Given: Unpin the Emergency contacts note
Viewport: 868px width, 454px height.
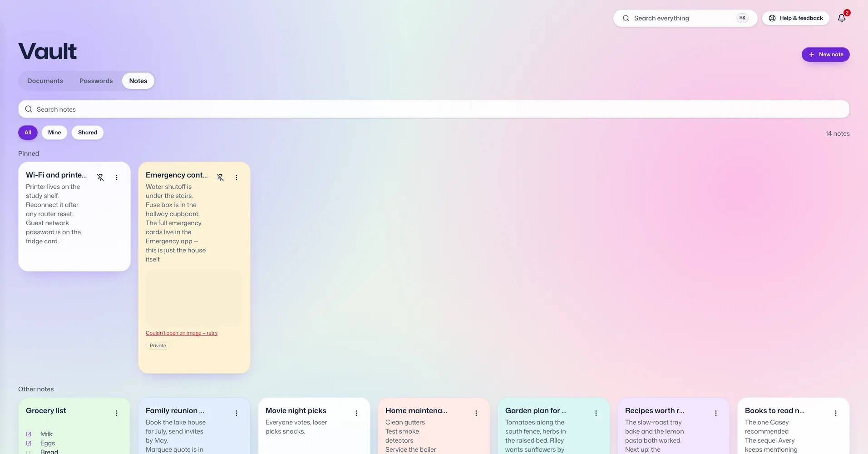Looking at the screenshot, I should pyautogui.click(x=220, y=178).
